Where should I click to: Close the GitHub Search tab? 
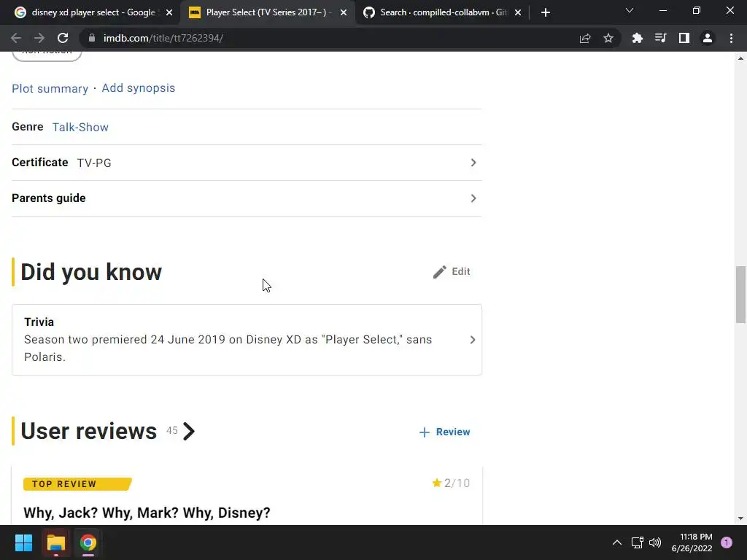point(518,12)
